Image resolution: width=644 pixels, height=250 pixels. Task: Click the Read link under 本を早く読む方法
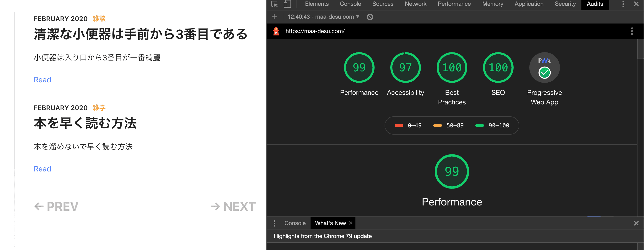[42, 169]
